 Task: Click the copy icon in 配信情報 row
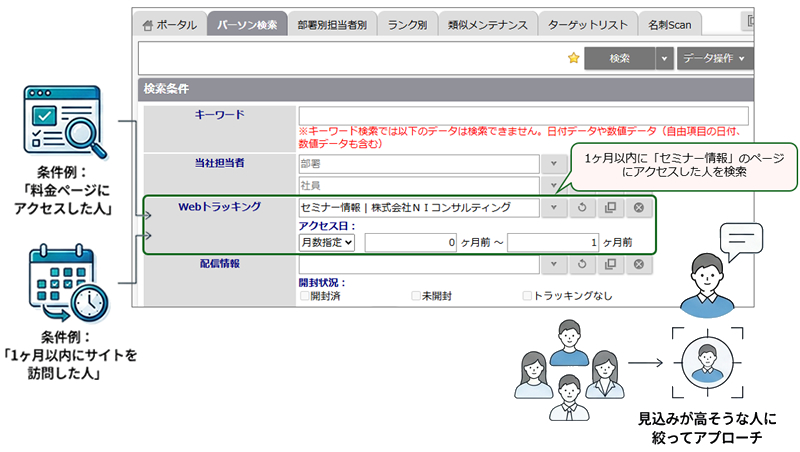coord(610,264)
